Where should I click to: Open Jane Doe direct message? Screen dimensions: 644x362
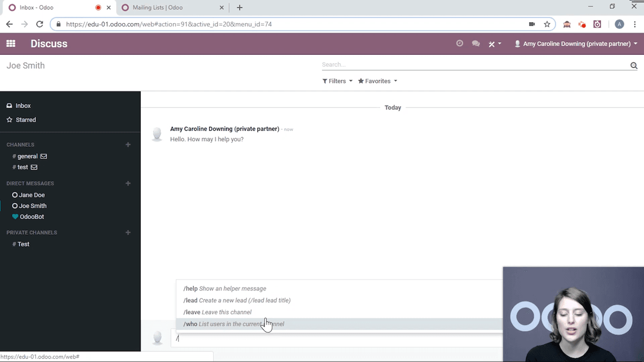(32, 195)
